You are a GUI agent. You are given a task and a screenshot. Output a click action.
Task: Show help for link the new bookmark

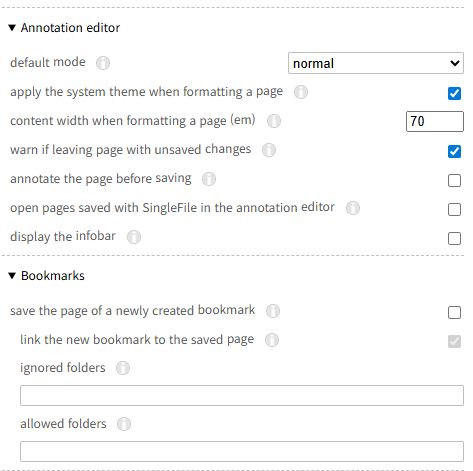[x=272, y=340]
